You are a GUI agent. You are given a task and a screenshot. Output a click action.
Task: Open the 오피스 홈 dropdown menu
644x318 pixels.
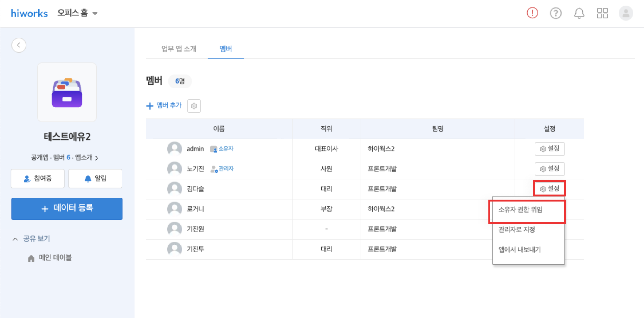[x=78, y=13]
